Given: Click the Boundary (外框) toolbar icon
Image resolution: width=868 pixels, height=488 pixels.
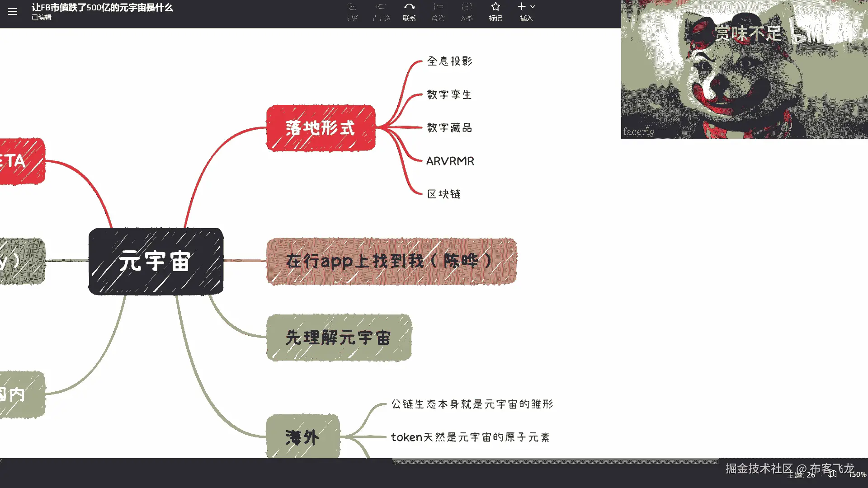Looking at the screenshot, I should pyautogui.click(x=467, y=7).
